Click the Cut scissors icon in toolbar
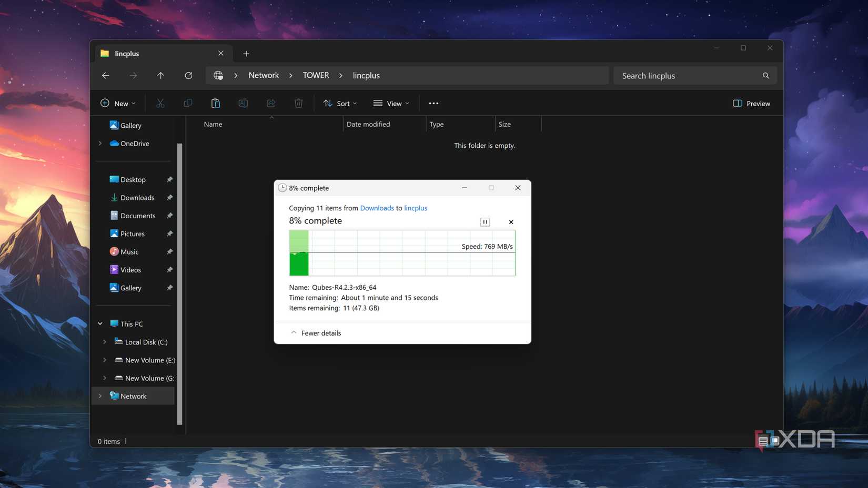This screenshot has height=488, width=868. pos(160,104)
